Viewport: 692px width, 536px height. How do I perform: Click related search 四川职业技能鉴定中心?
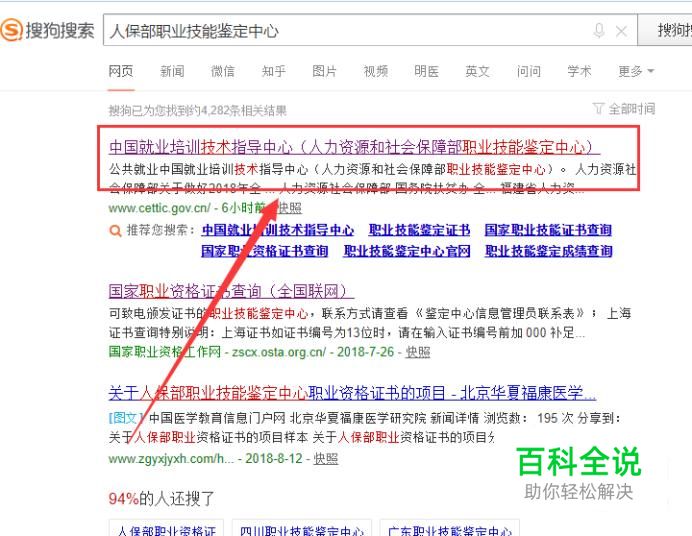pyautogui.click(x=302, y=529)
